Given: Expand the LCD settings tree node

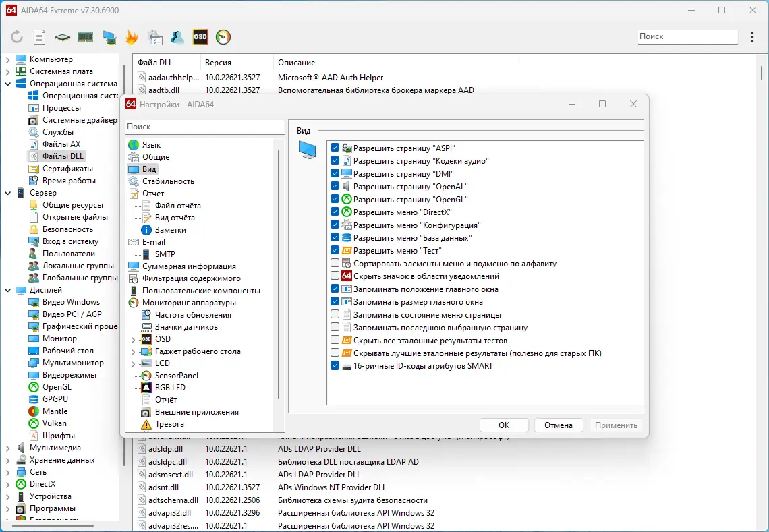Looking at the screenshot, I should tap(134, 364).
